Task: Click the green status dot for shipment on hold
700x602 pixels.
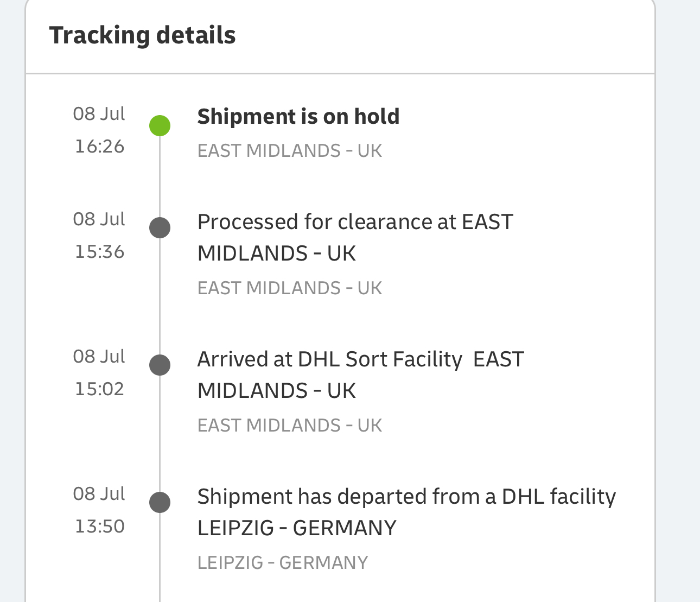Action: (x=160, y=125)
